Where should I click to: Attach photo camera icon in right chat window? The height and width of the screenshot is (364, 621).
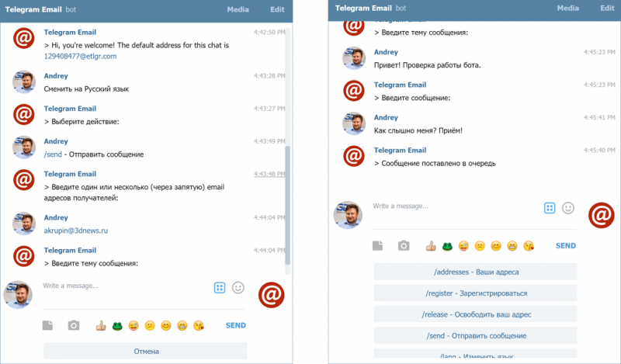(x=404, y=245)
